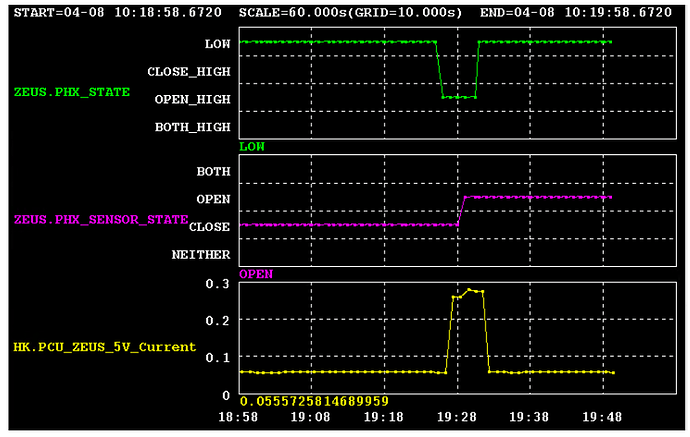
Task: Click the CLOSE_HIGH axis label
Action: (189, 72)
